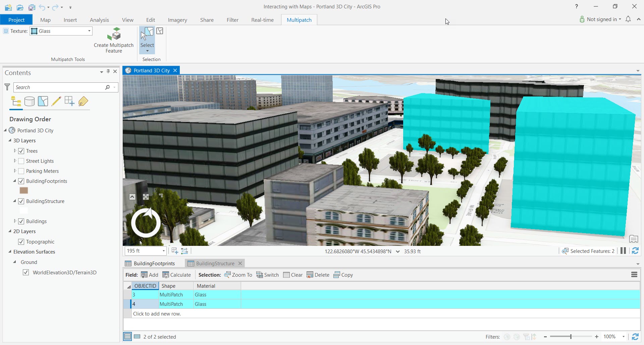Pause drawing with the pause icon
This screenshot has width=644, height=345.
tap(623, 251)
